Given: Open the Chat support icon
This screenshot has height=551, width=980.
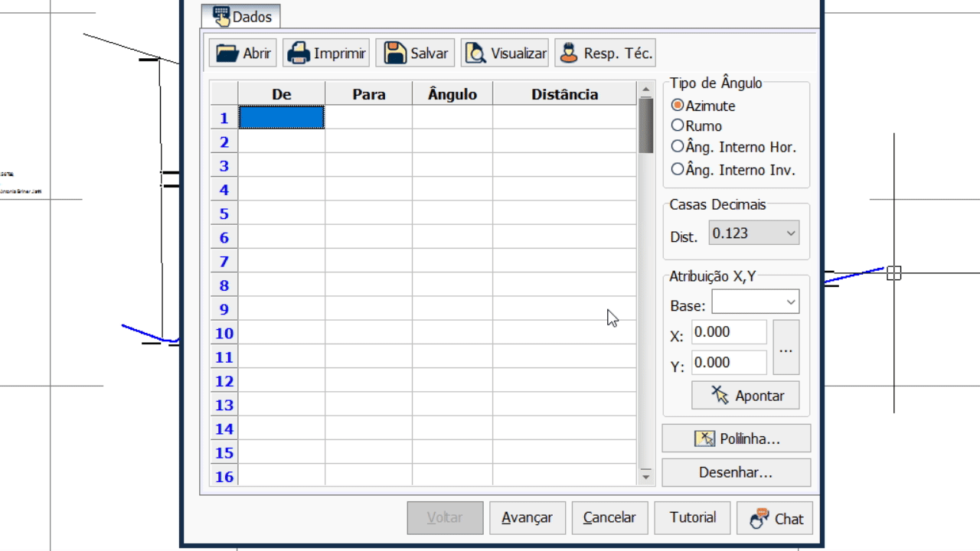Looking at the screenshot, I should [x=759, y=518].
